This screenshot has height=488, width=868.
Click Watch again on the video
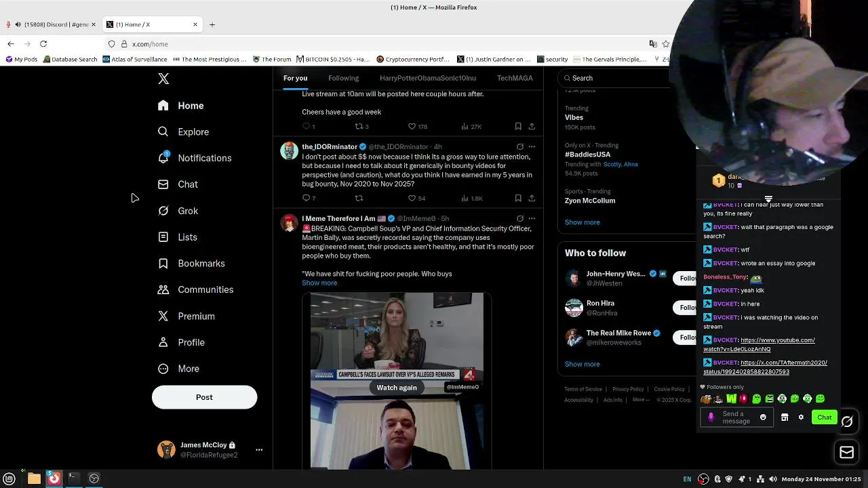pyautogui.click(x=397, y=388)
